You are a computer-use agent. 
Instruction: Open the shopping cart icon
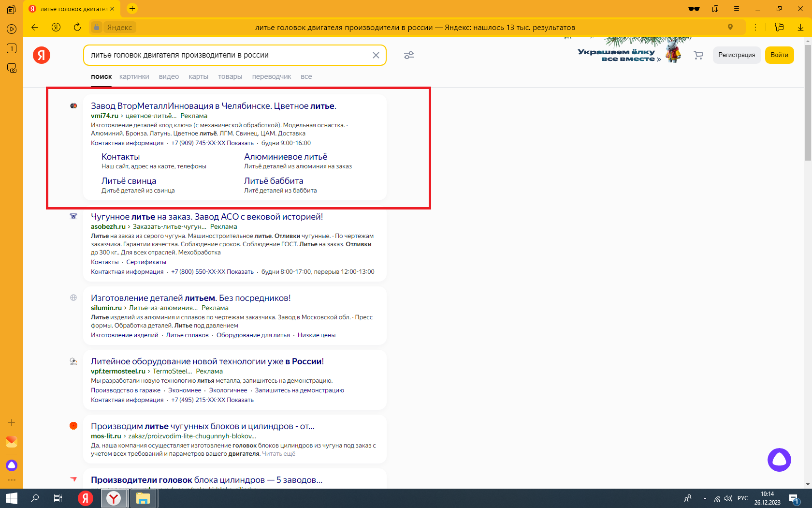tap(698, 55)
